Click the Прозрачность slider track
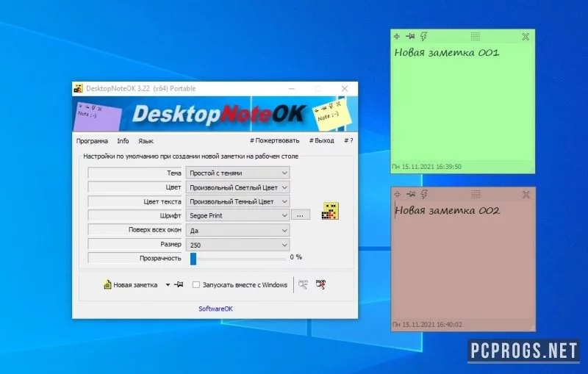 [x=237, y=259]
